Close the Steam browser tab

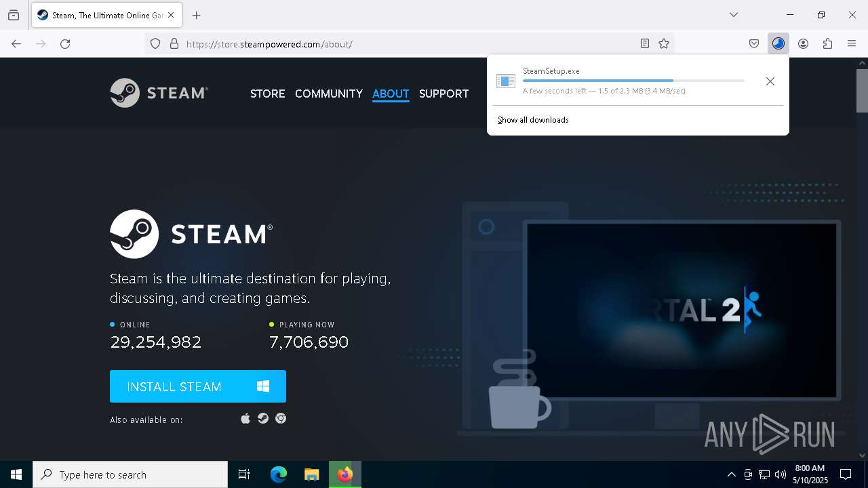pos(171,15)
